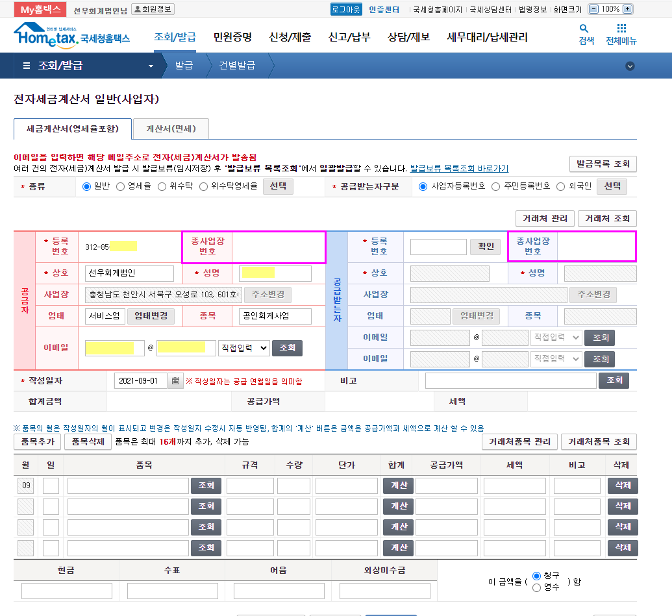672x616 pixels.
Task: Click hamburger menu icon beside 조회/발급
Action: [27, 66]
